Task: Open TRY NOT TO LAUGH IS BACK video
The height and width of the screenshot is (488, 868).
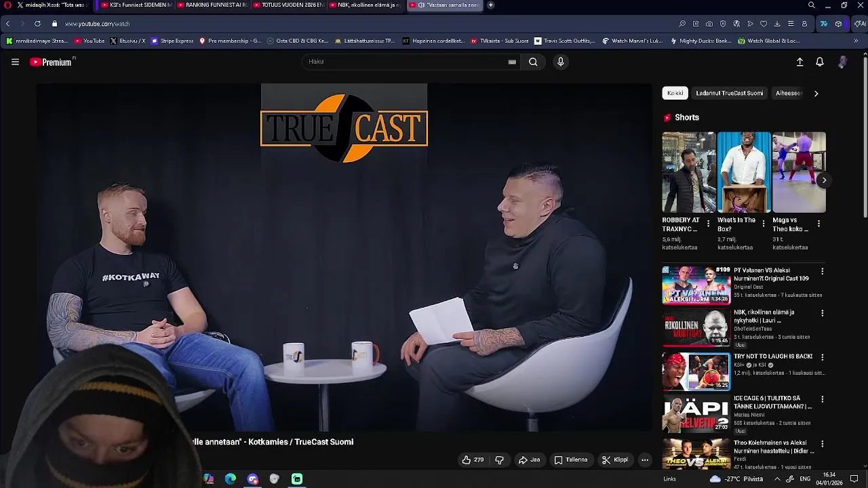Action: point(696,371)
